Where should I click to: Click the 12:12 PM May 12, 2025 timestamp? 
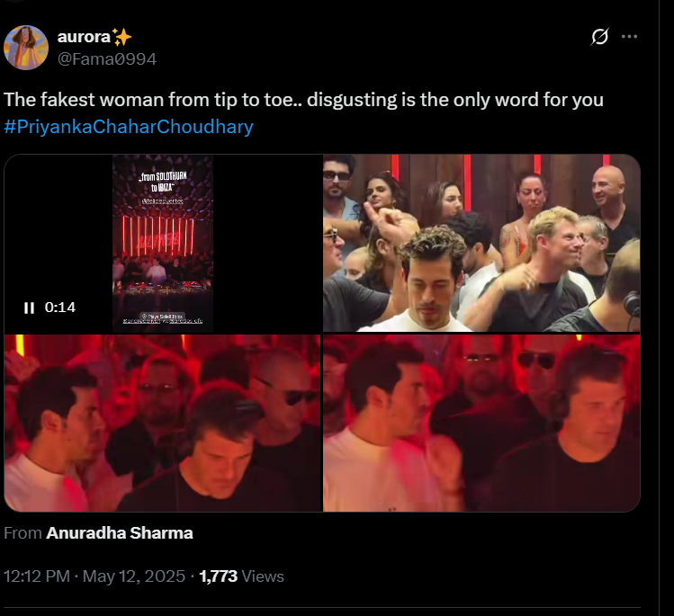click(94, 576)
